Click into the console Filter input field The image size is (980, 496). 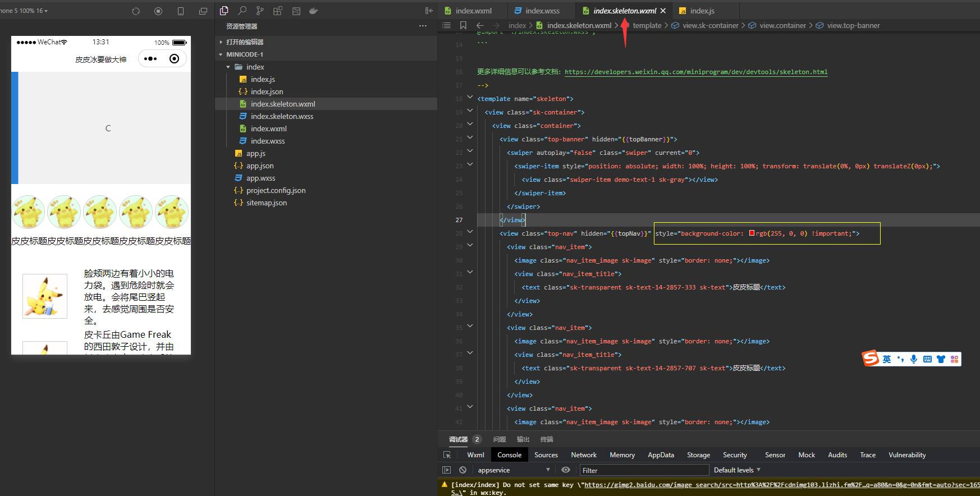coord(644,470)
